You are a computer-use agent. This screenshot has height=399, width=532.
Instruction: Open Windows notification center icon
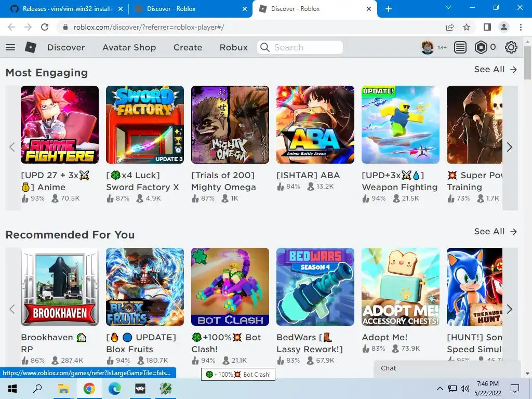tap(515, 389)
